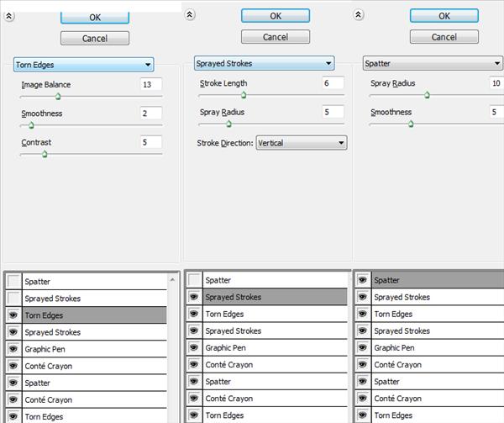Click Smoothness field showing 5 in Spatter panel
Viewport: 504px width, 423px height.
click(x=496, y=112)
